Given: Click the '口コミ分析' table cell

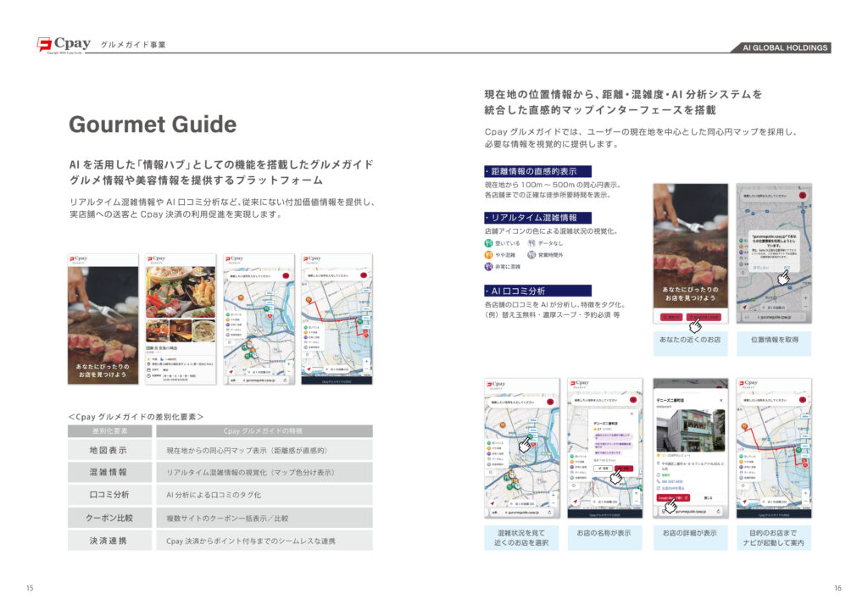Looking at the screenshot, I should pos(109,495).
